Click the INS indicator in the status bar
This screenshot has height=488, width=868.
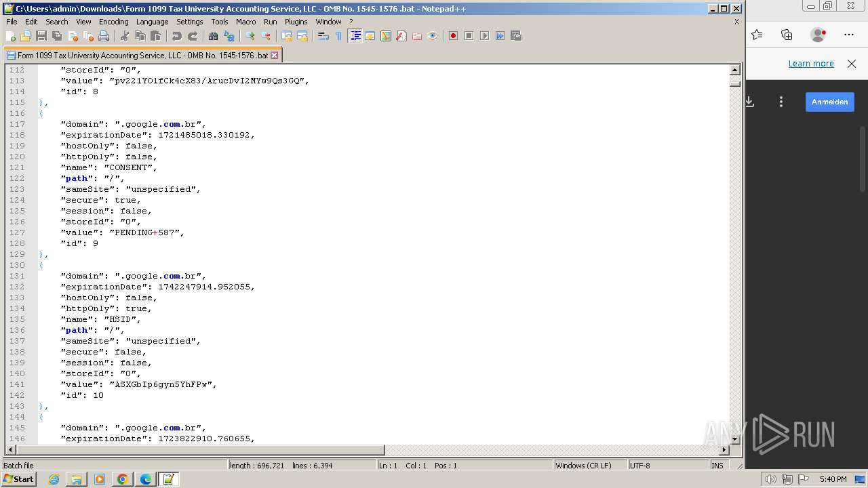(717, 466)
